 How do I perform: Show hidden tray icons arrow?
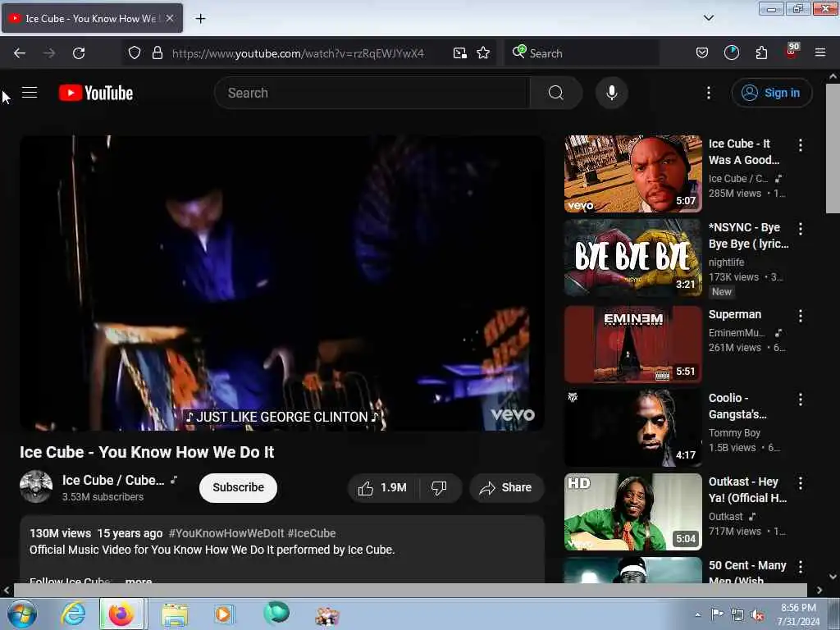click(x=697, y=614)
